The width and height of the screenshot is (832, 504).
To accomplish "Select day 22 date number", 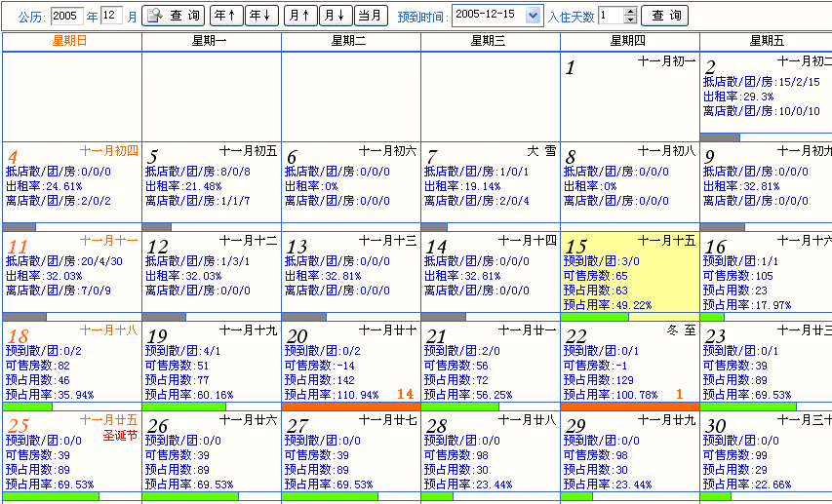I will (x=575, y=336).
